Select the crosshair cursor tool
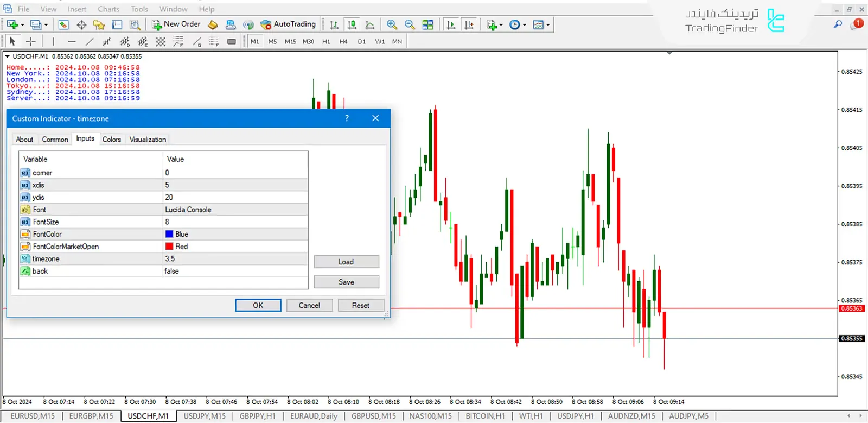Screen dimensions: 868x423 point(31,41)
